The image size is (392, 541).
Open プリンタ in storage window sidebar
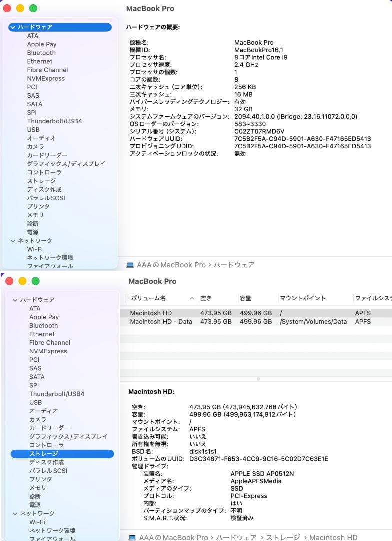40,479
